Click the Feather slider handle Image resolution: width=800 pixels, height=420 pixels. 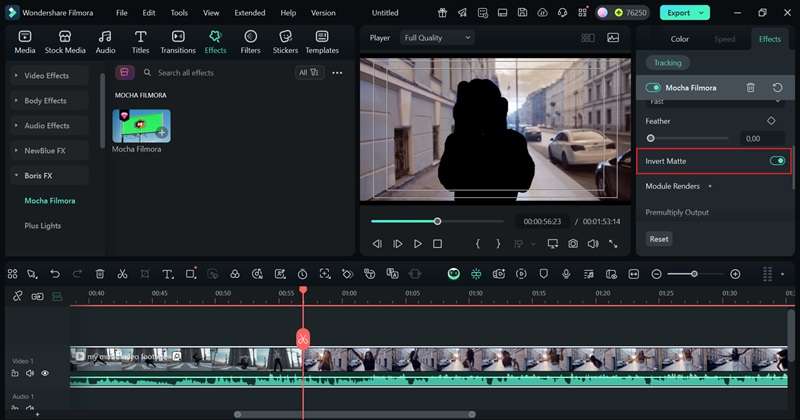click(651, 138)
